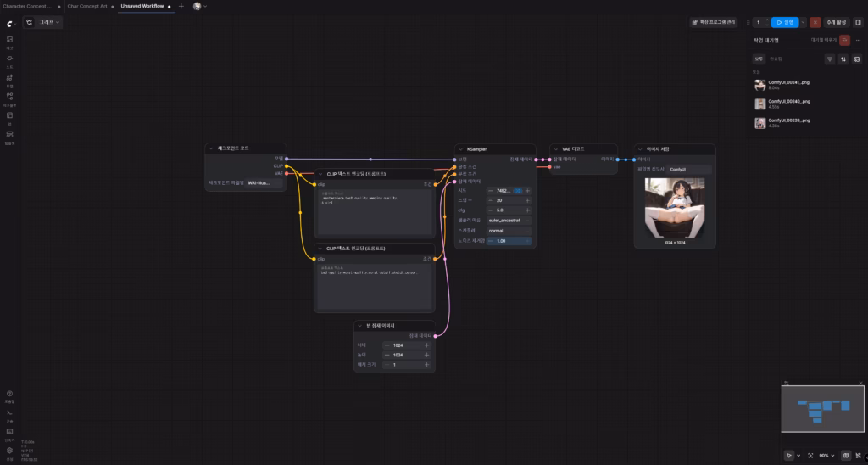Increase the KSampler cfg value

527,210
